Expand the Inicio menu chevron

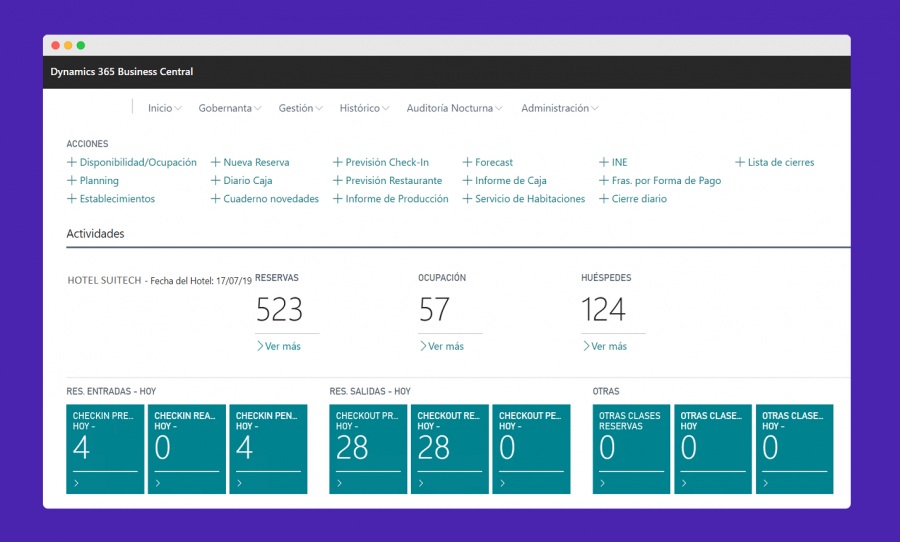[178, 109]
